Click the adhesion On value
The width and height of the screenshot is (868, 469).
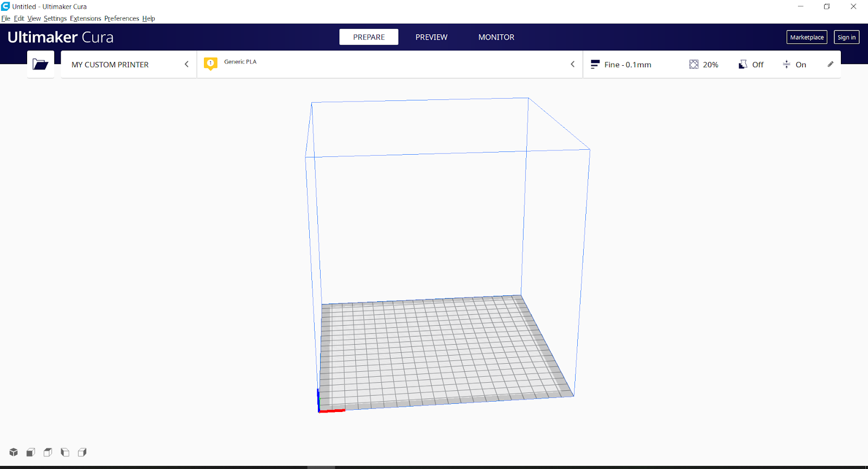(x=801, y=65)
